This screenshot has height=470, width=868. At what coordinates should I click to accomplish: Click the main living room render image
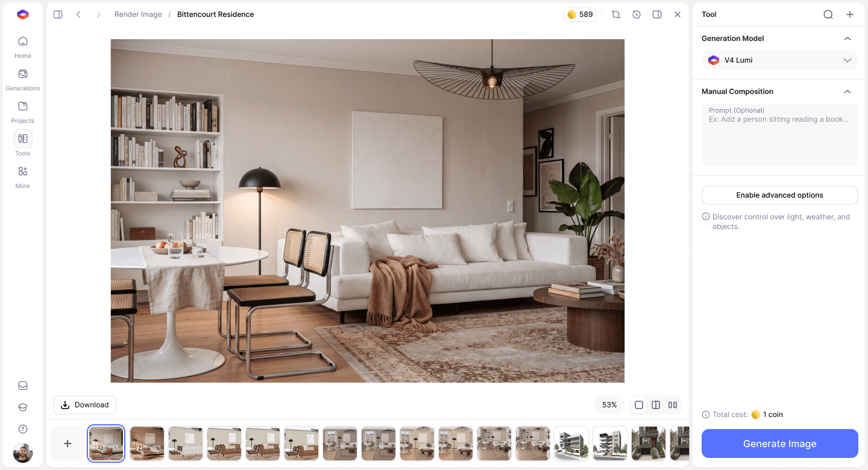(368, 211)
